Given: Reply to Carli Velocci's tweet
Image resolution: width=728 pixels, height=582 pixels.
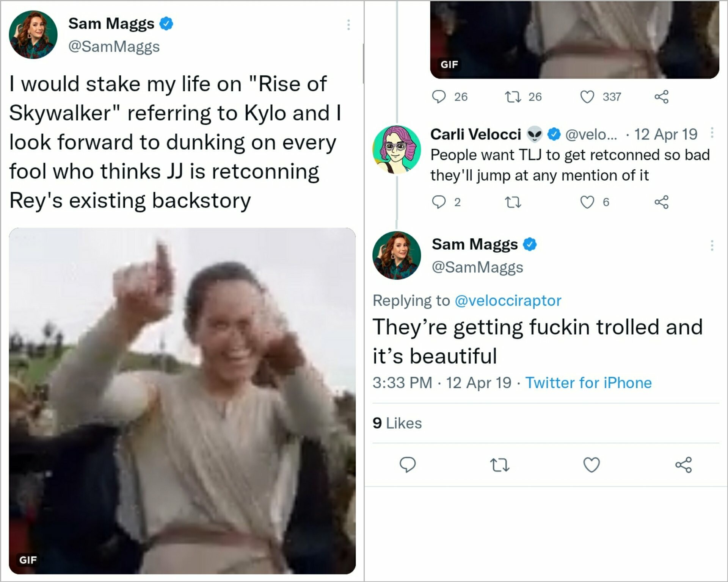Looking at the screenshot, I should tap(439, 202).
